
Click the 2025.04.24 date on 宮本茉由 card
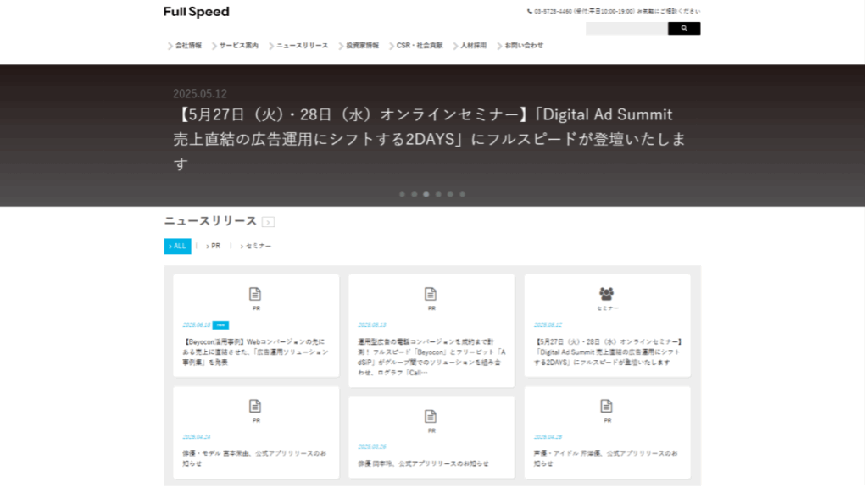197,437
